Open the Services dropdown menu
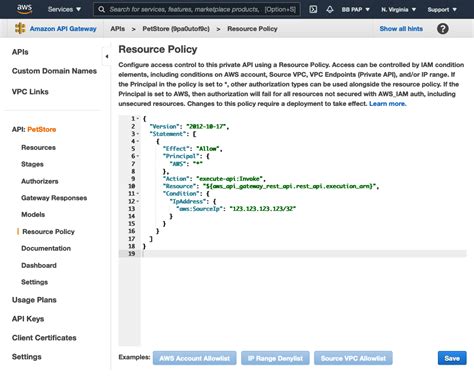This screenshot has width=474, height=388. click(x=64, y=9)
